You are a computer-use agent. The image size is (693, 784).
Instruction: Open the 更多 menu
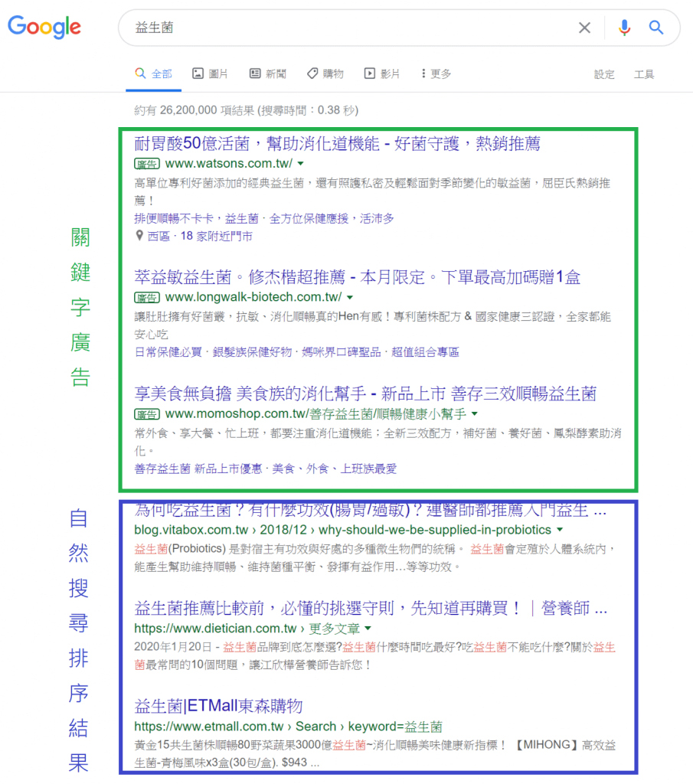pos(436,74)
